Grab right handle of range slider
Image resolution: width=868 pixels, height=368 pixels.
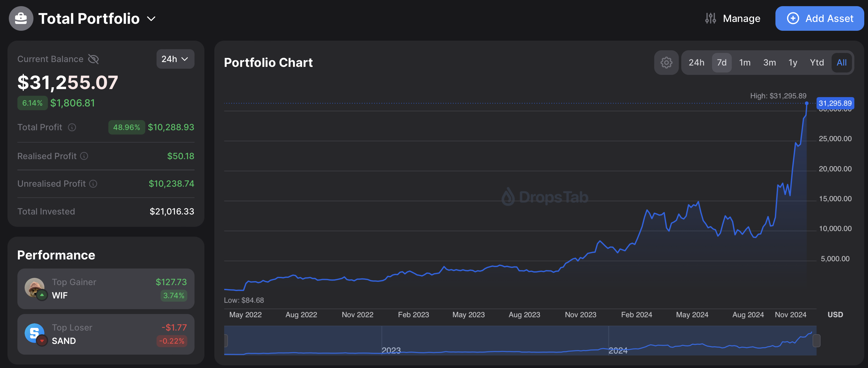tap(816, 341)
